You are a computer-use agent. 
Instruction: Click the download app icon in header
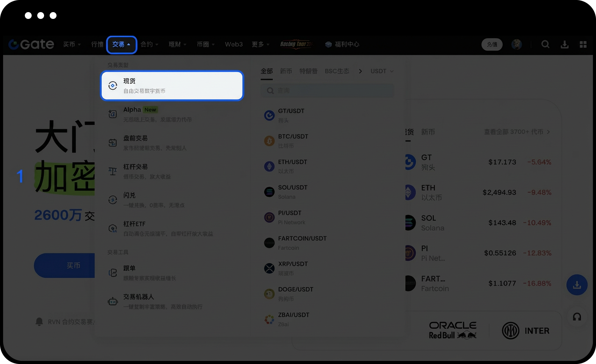[564, 44]
